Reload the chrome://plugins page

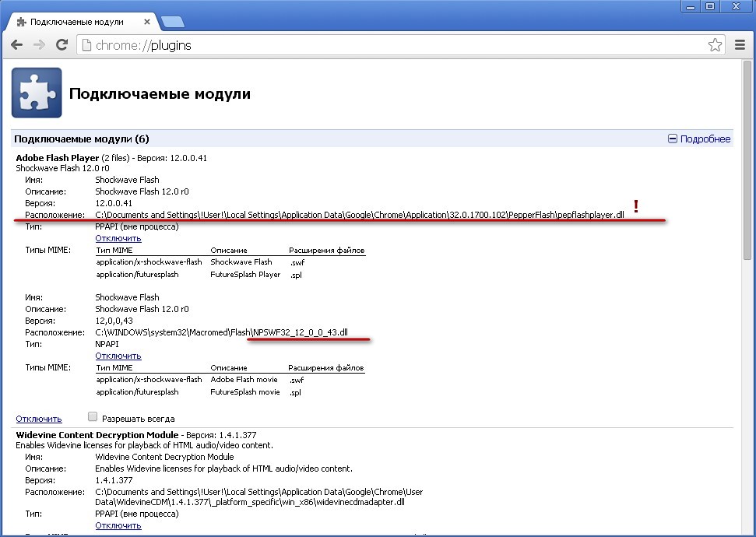click(62, 45)
